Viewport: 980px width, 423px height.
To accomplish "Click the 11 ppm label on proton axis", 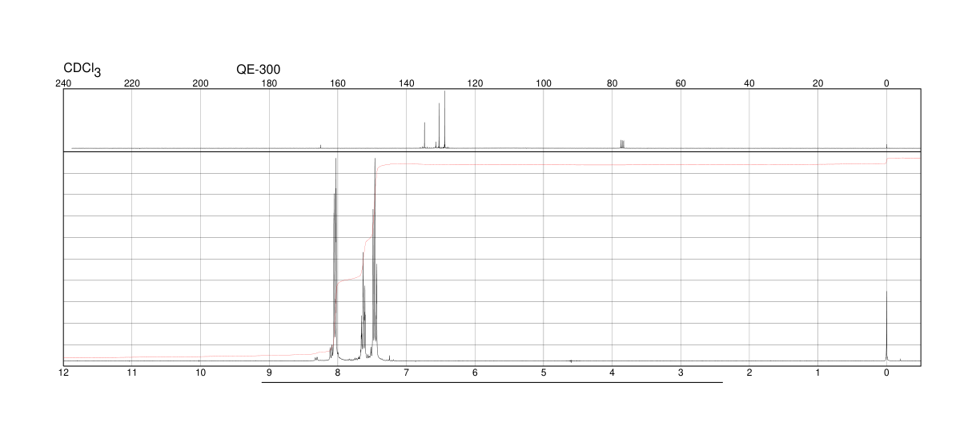I will 132,373.
